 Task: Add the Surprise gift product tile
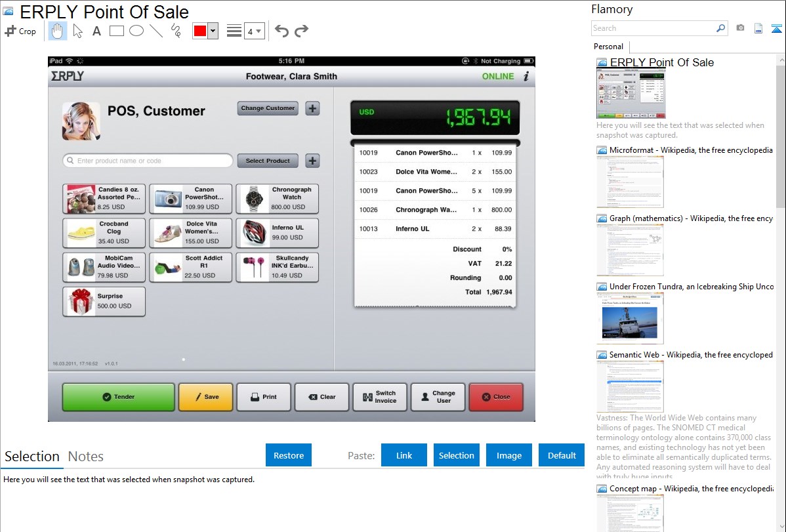click(x=104, y=301)
